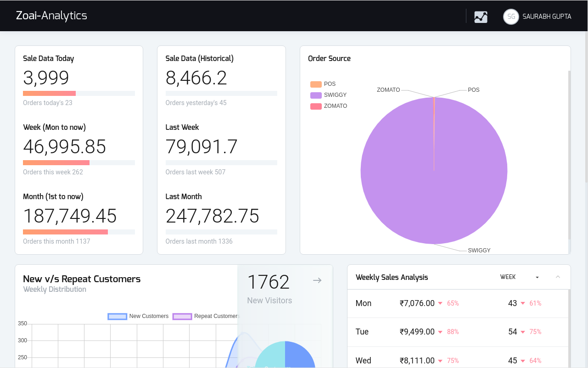The height and width of the screenshot is (368, 588).
Task: Select the 3,999 sales figure
Action: [46, 78]
